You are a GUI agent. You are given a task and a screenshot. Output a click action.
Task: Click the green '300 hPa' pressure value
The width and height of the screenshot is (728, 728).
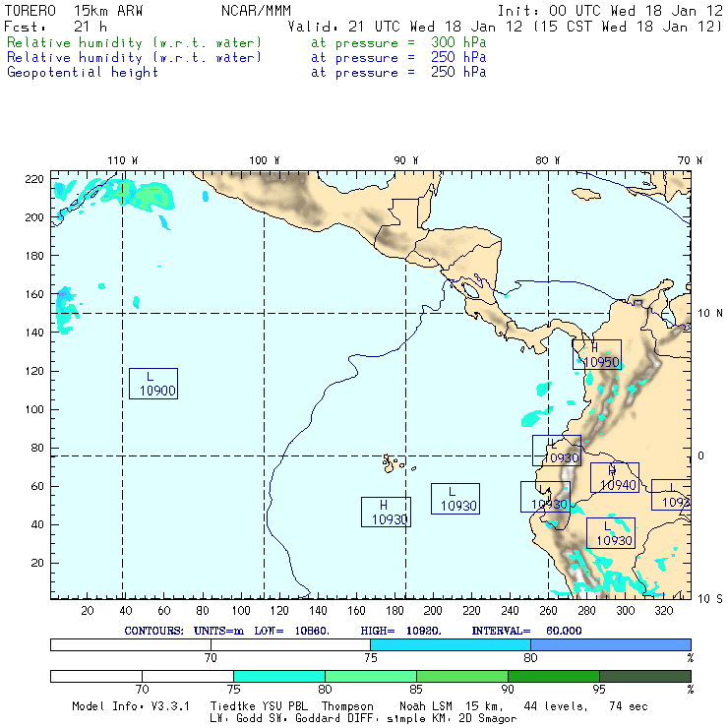coord(458,42)
